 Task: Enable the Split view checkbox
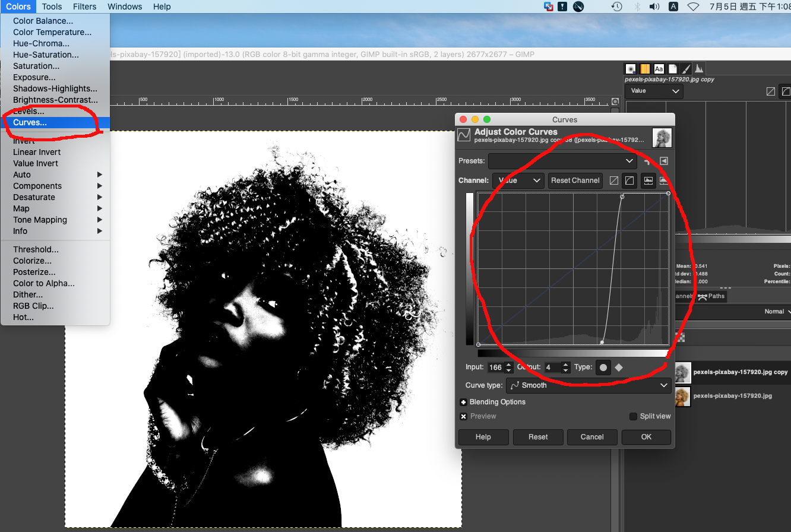[633, 416]
